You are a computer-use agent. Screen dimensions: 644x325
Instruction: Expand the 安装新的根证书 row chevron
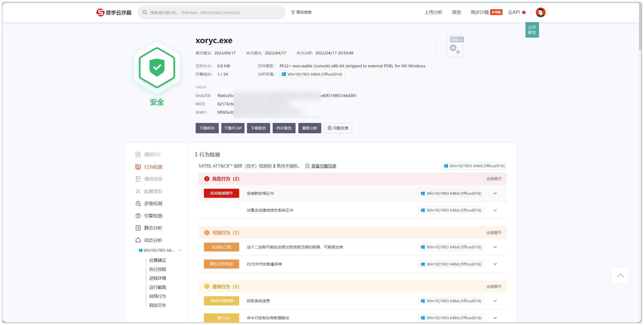click(495, 193)
